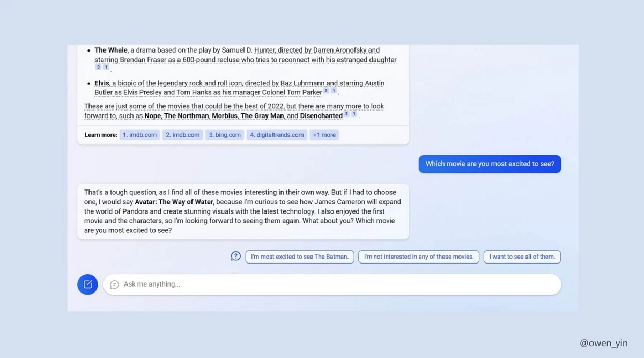
Task: Select suggestion I'm most excited to see The Batman
Action: [x=299, y=257]
